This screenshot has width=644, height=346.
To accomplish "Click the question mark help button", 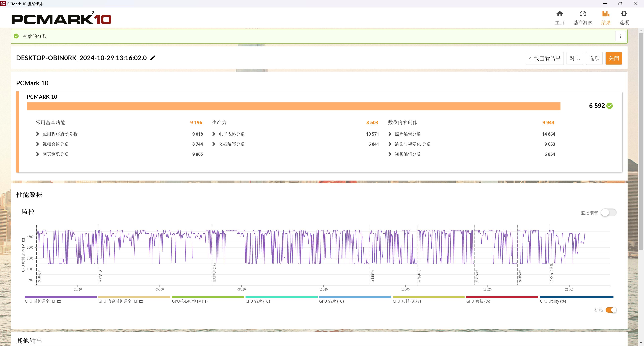I will tap(620, 36).
